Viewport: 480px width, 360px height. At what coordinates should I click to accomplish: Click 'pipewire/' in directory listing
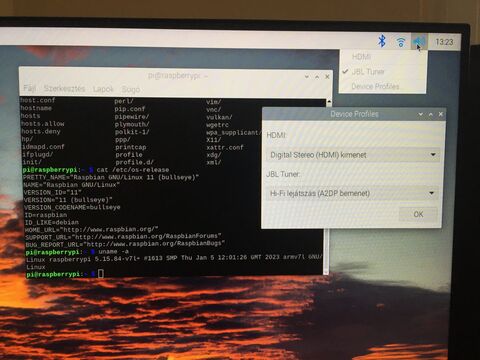pos(132,117)
